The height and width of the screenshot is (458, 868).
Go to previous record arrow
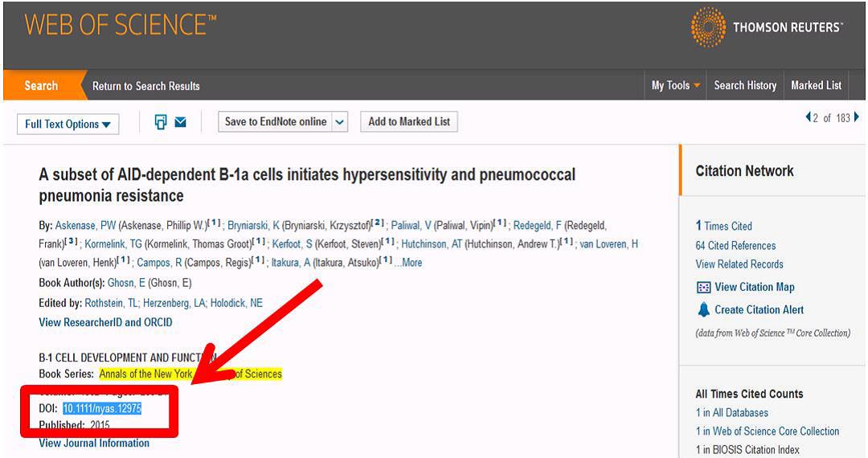809,117
